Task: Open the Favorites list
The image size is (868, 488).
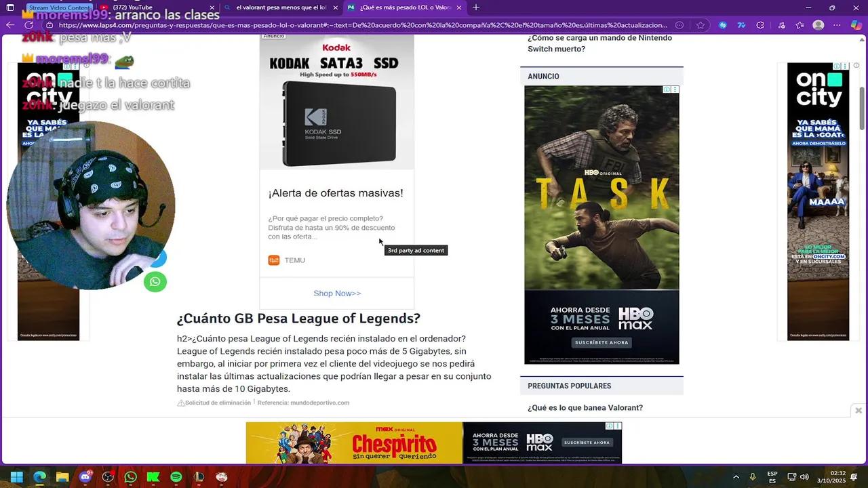Action: 800,25
